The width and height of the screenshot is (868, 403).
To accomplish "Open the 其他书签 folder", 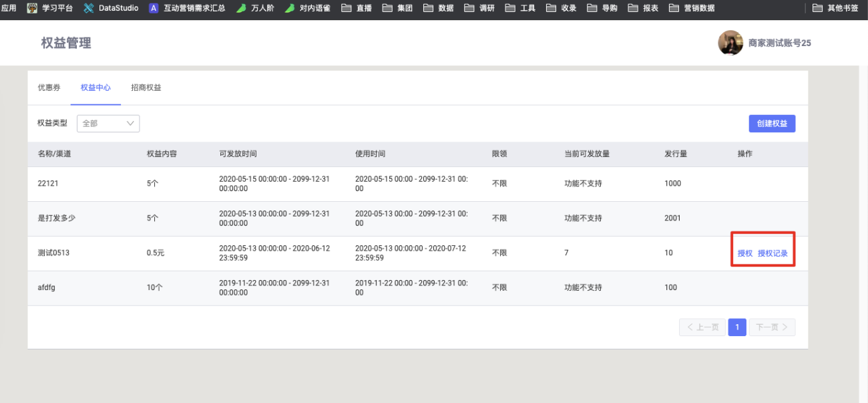I will (835, 8).
